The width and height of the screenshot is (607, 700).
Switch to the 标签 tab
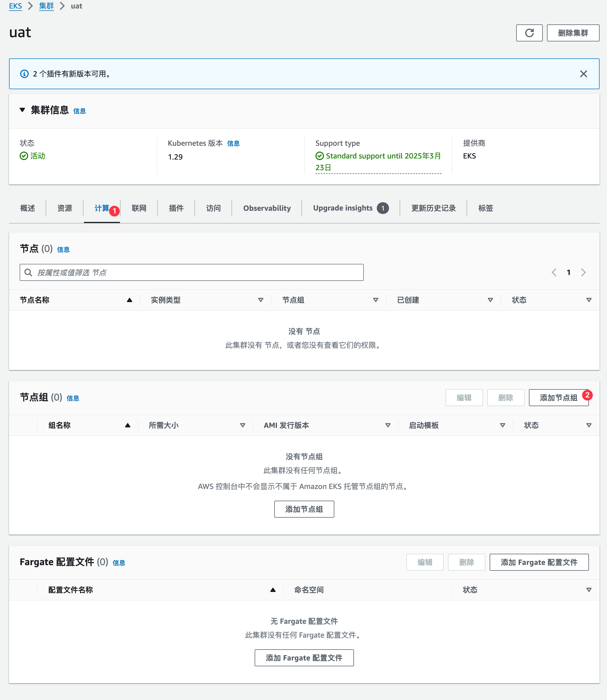tap(485, 208)
